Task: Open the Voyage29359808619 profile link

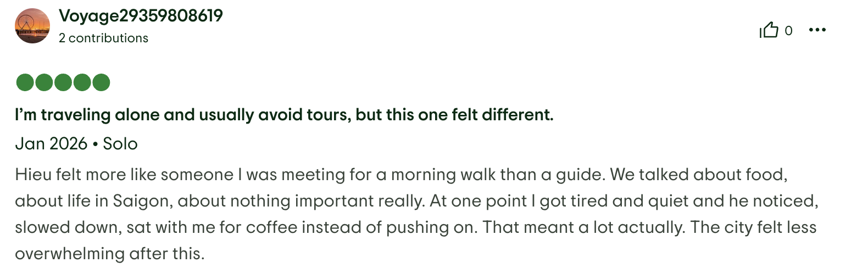Action: [x=141, y=16]
